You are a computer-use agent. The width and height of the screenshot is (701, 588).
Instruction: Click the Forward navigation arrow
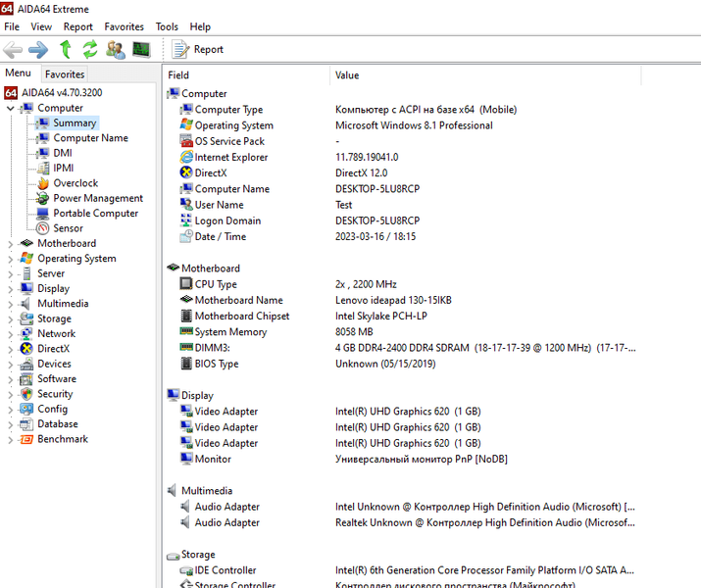[38, 50]
